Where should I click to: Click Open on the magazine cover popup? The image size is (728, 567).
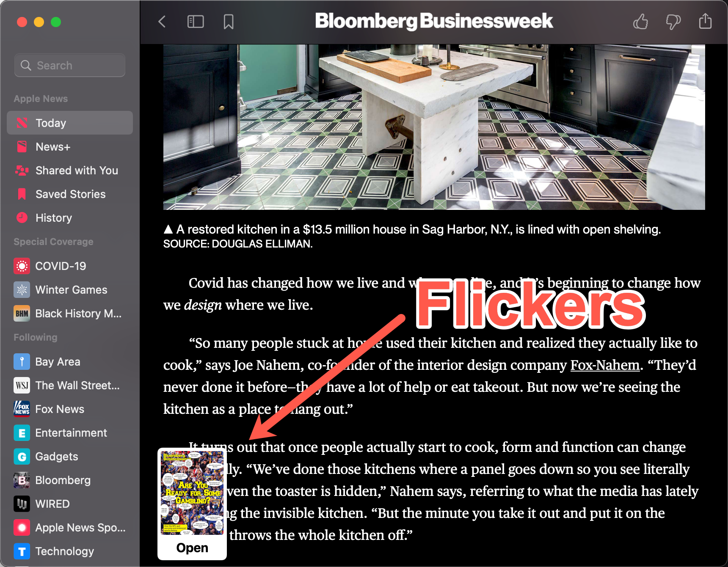(x=192, y=548)
